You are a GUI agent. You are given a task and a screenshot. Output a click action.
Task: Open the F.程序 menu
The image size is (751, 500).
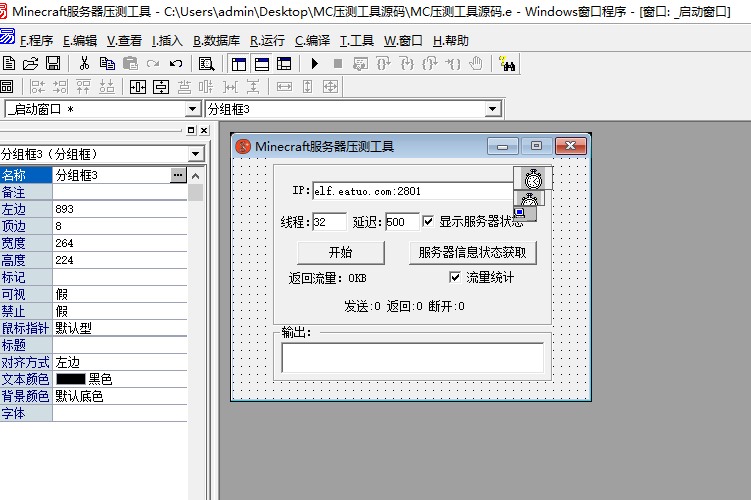36,41
